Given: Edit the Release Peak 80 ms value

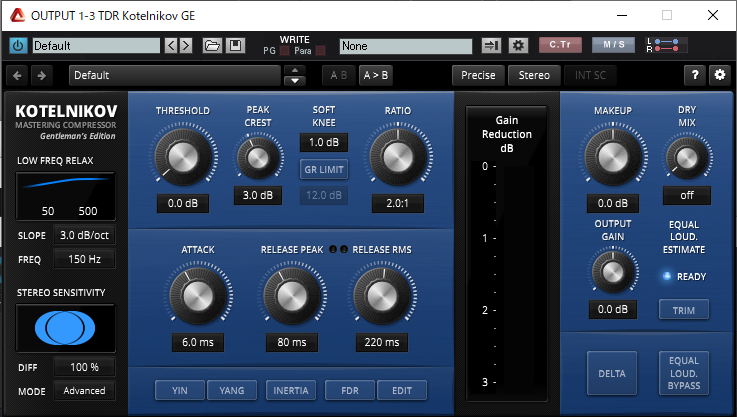Looking at the screenshot, I should click(291, 342).
